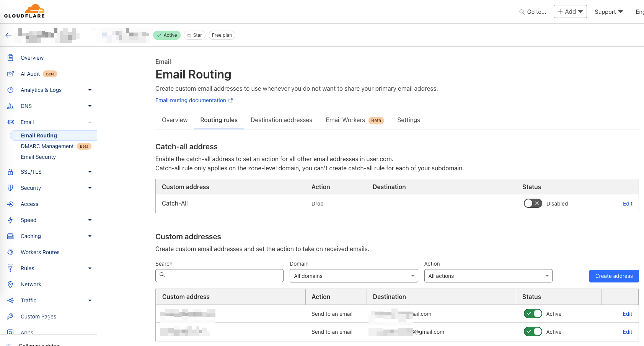Toggle the @gmail.com destination rule switch
644x346 pixels.
coord(533,332)
